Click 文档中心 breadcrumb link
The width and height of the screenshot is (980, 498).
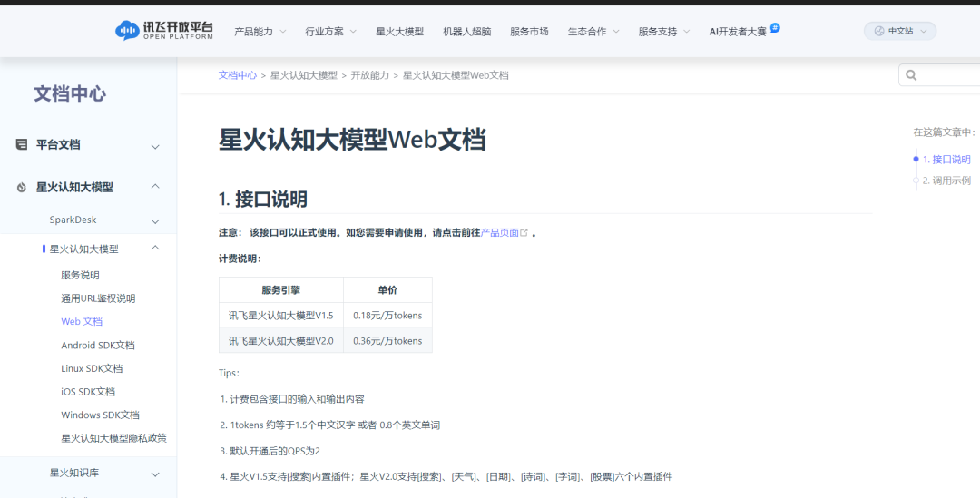[x=238, y=75]
